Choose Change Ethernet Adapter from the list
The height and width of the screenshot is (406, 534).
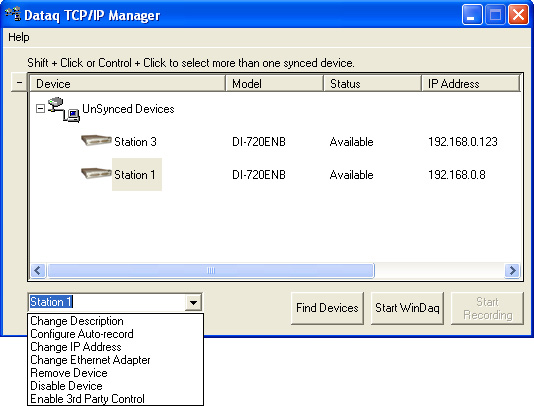[x=115, y=360]
